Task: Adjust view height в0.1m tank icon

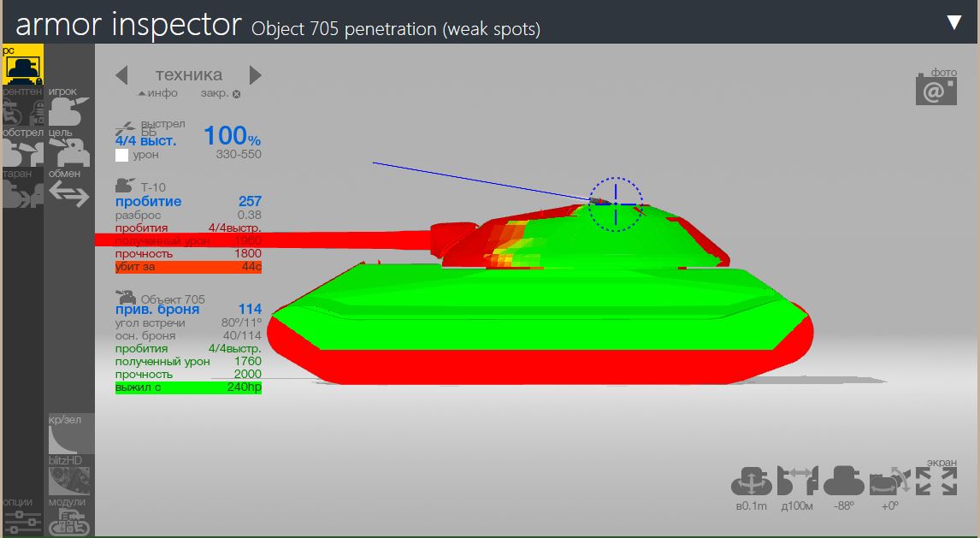Action: coord(752,482)
